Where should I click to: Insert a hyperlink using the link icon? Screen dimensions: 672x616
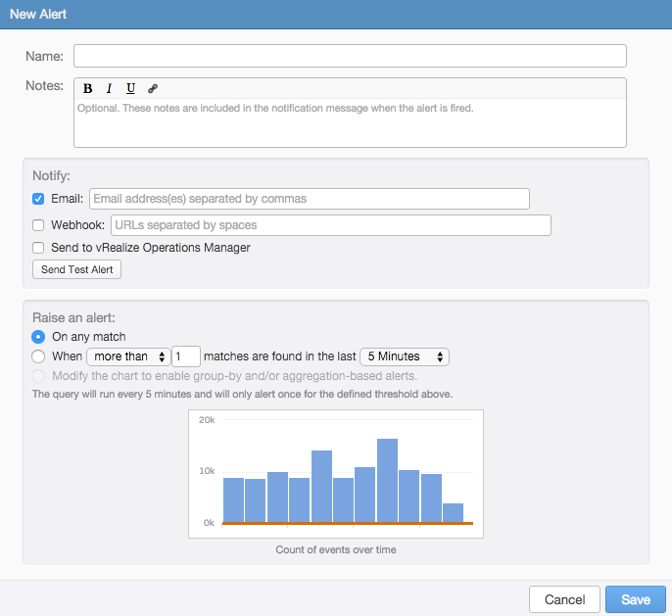pos(152,88)
